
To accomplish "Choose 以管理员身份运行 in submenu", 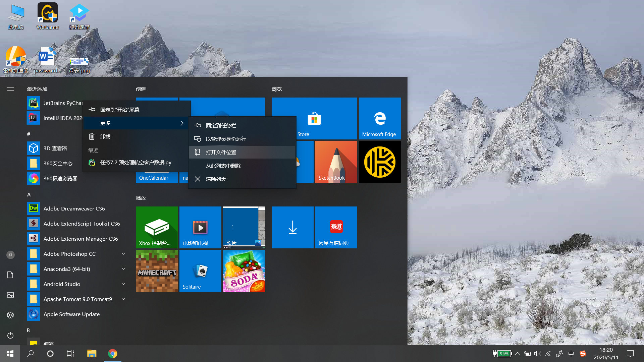I will point(242,139).
